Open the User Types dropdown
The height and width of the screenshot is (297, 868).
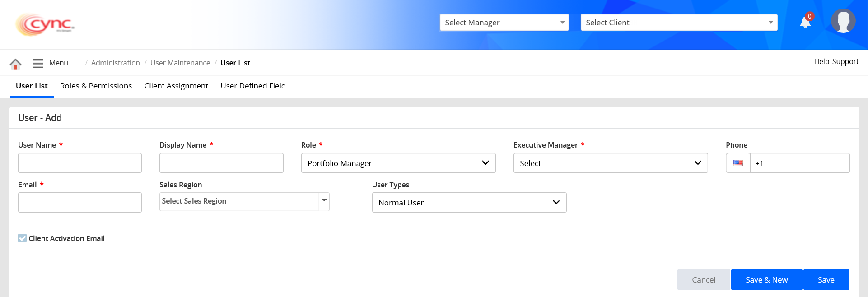(x=469, y=203)
